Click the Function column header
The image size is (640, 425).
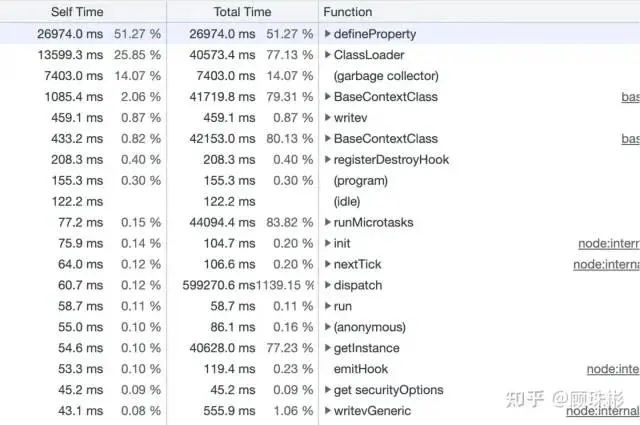pos(348,12)
